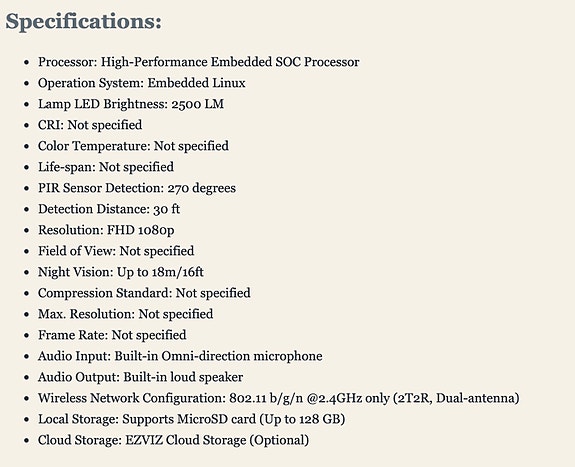Select the Night Vision 18m/16ft text
The image size is (575, 467).
[121, 272]
